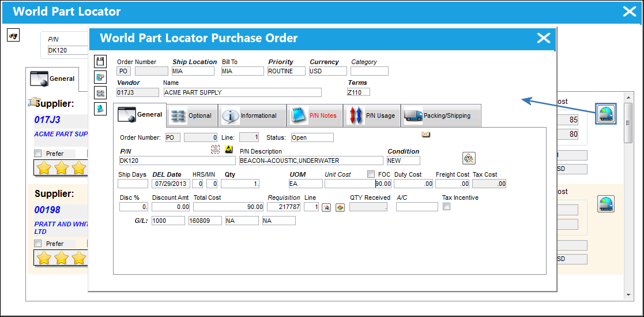Click the teal document icon under the grid icon

[100, 108]
